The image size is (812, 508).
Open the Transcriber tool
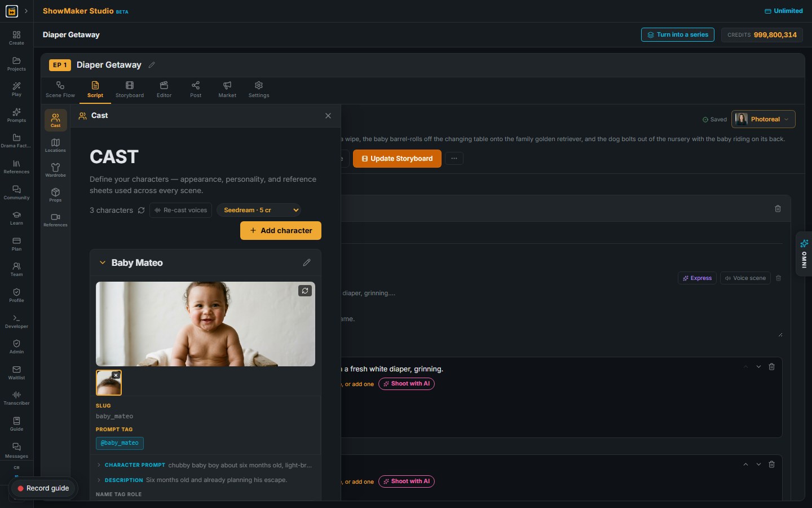(16, 398)
